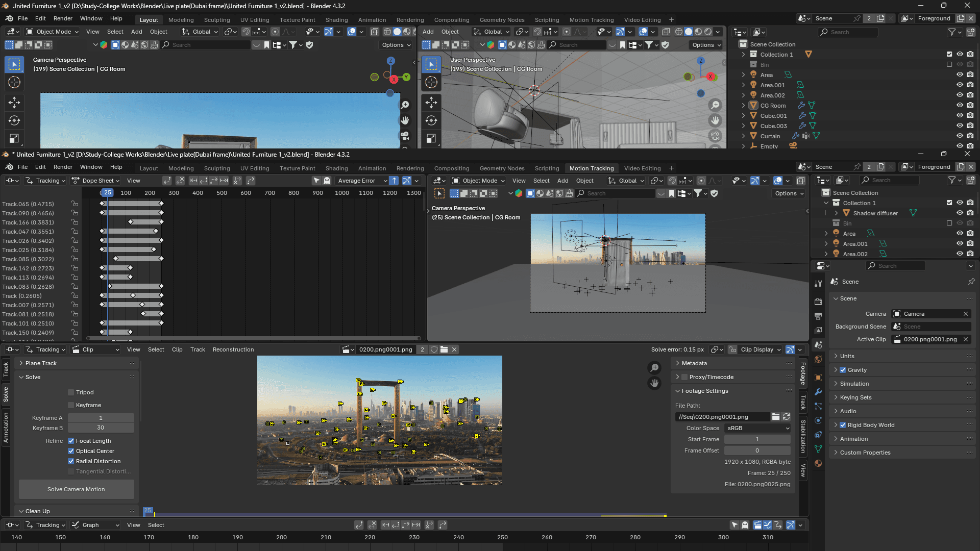The height and width of the screenshot is (551, 980).
Task: Click Options button in User Perspective viewport
Action: (x=706, y=45)
